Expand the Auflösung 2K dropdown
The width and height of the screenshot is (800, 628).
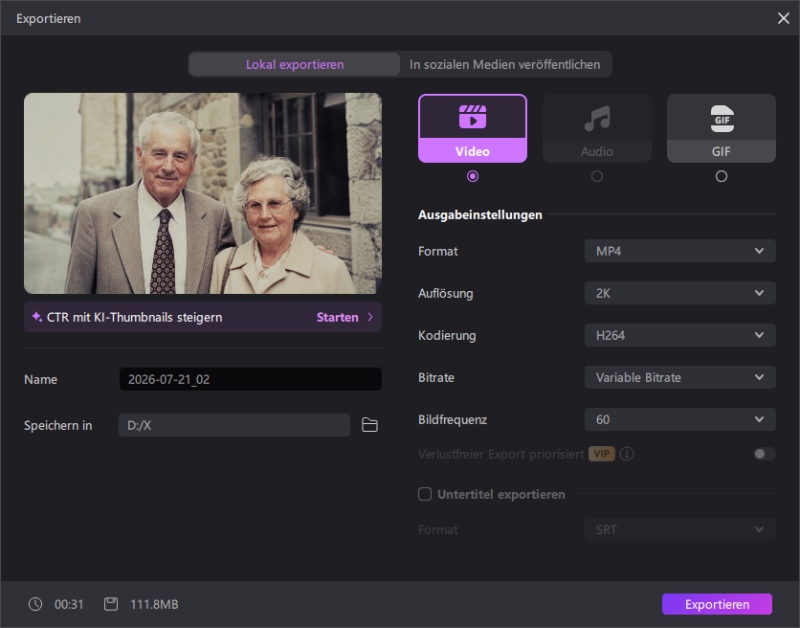click(x=680, y=293)
